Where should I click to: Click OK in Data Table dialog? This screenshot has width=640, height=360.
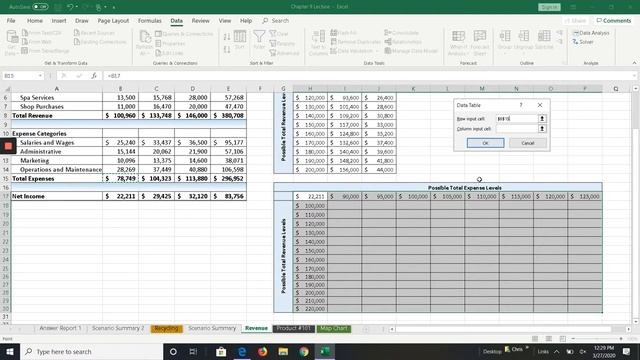[485, 143]
